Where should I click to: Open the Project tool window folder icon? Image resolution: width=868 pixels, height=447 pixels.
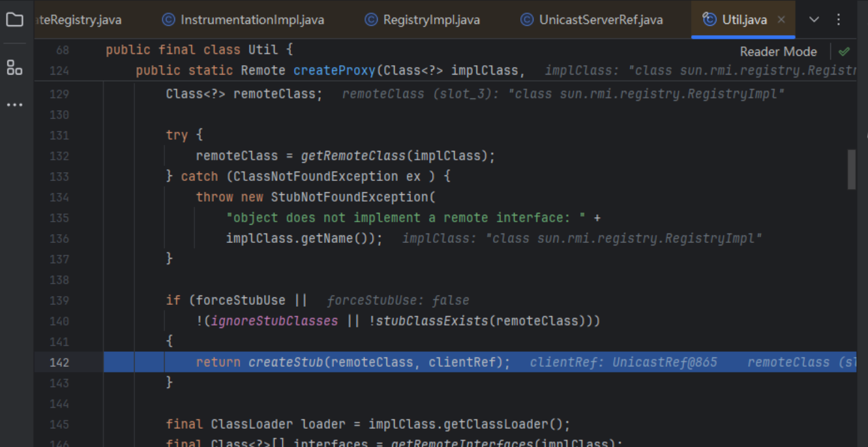(14, 19)
